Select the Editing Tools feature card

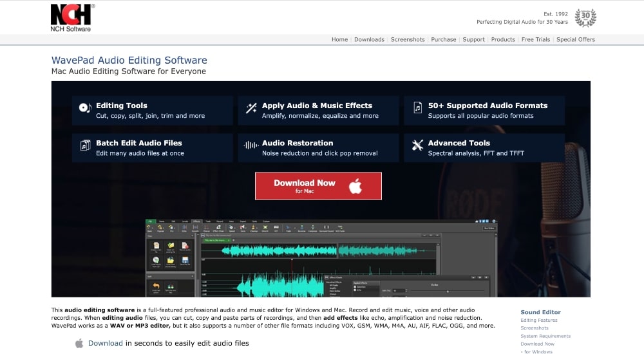point(153,111)
